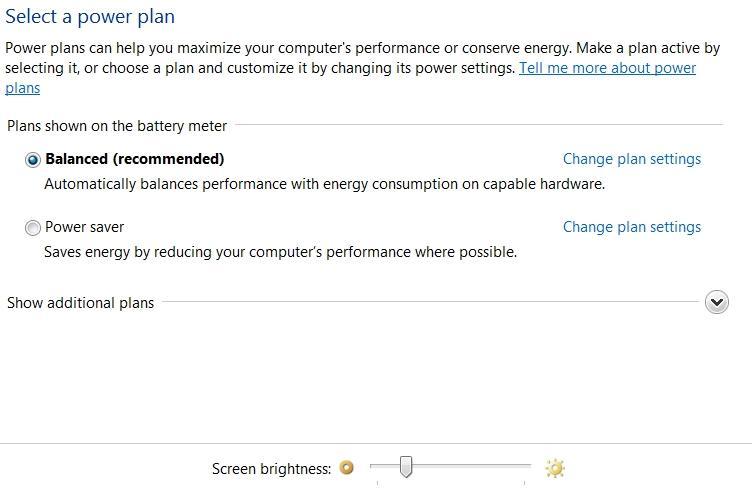The image size is (752, 490).
Task: Open Tell me more about power link
Action: pyautogui.click(x=607, y=68)
